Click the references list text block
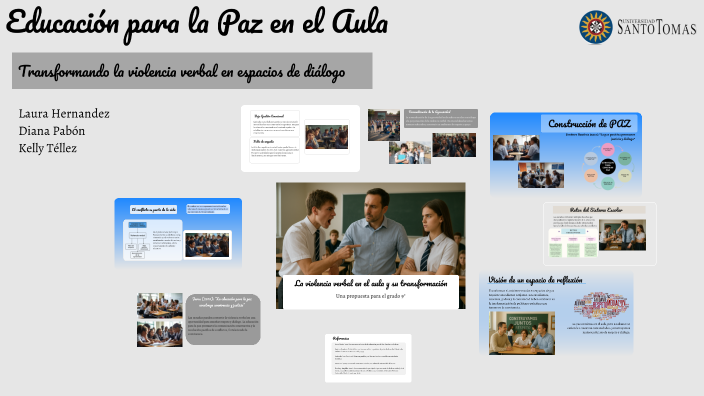Viewport: 704px width, 396px height. [369, 359]
